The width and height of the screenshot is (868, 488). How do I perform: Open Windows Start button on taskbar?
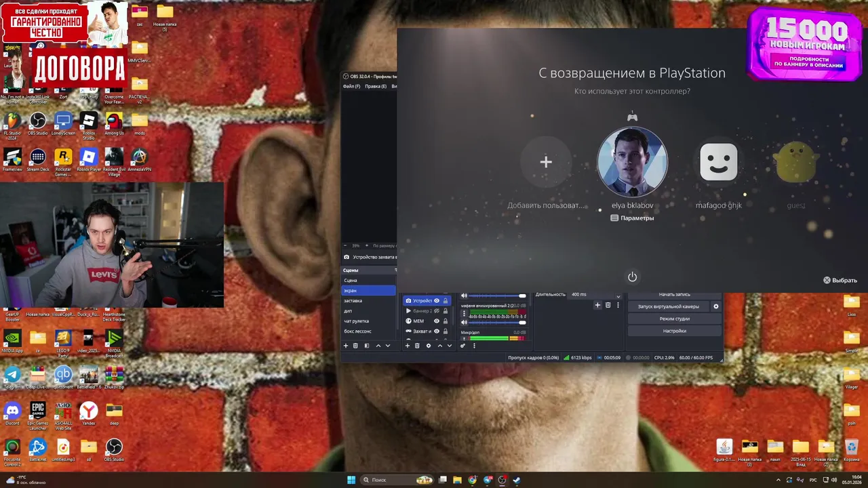351,480
